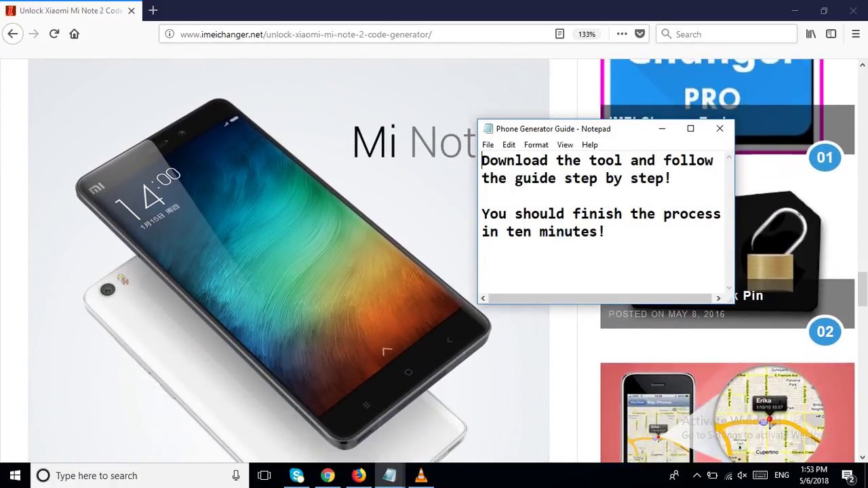868x488 pixels.
Task: Minimize the Phone Generator Guide Notepad window
Action: coord(662,129)
